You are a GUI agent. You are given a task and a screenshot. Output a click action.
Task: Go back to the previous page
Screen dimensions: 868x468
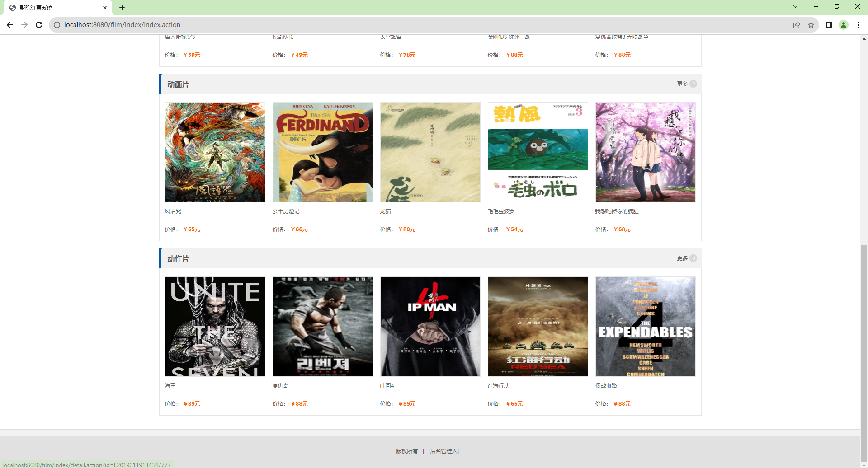point(10,25)
